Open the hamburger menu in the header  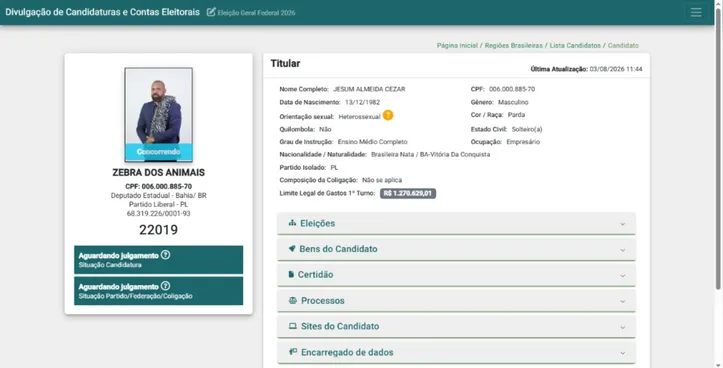click(x=696, y=12)
